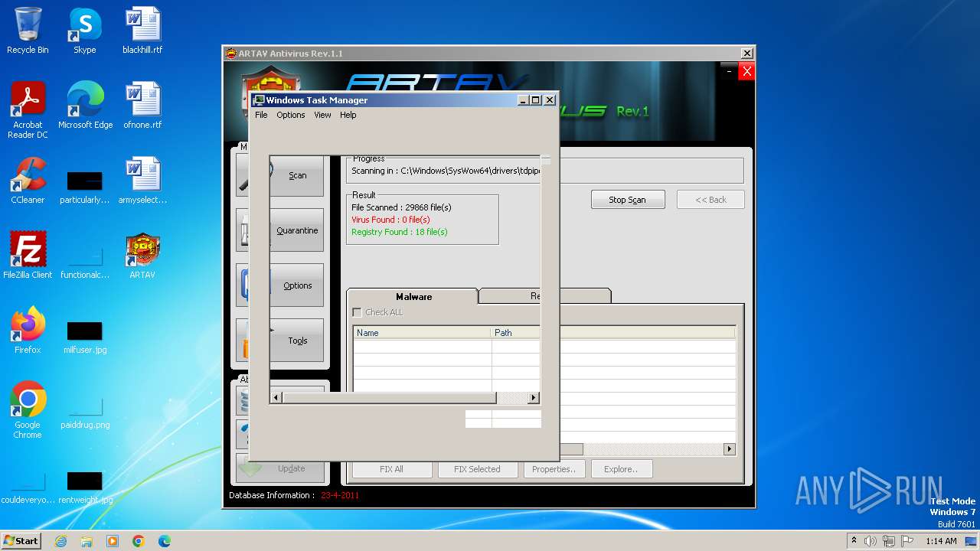
Task: Open Acrobat Reader DC shortcut
Action: pyautogui.click(x=28, y=110)
